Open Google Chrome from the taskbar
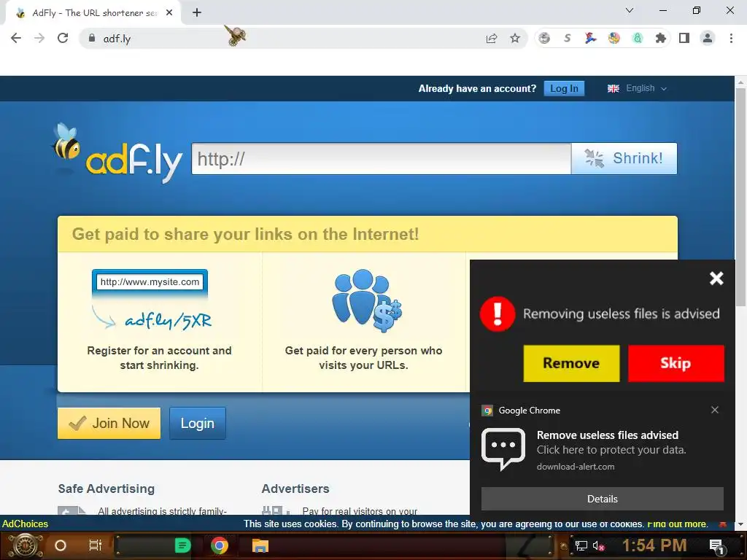The height and width of the screenshot is (560, 747). coord(220,545)
